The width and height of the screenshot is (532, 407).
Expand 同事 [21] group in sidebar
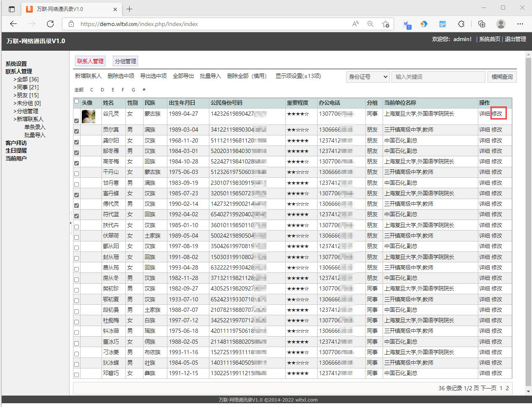(28, 87)
